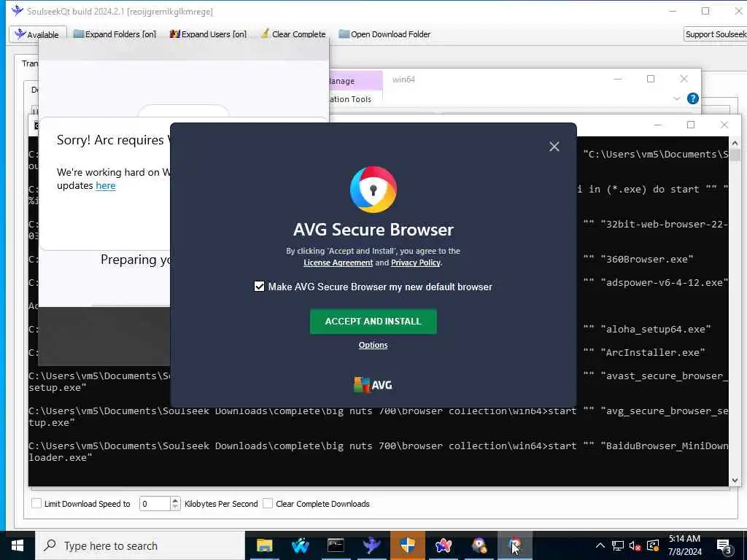Enable Limit Download Speed checkbox
The height and width of the screenshot is (560, 747).
click(36, 503)
